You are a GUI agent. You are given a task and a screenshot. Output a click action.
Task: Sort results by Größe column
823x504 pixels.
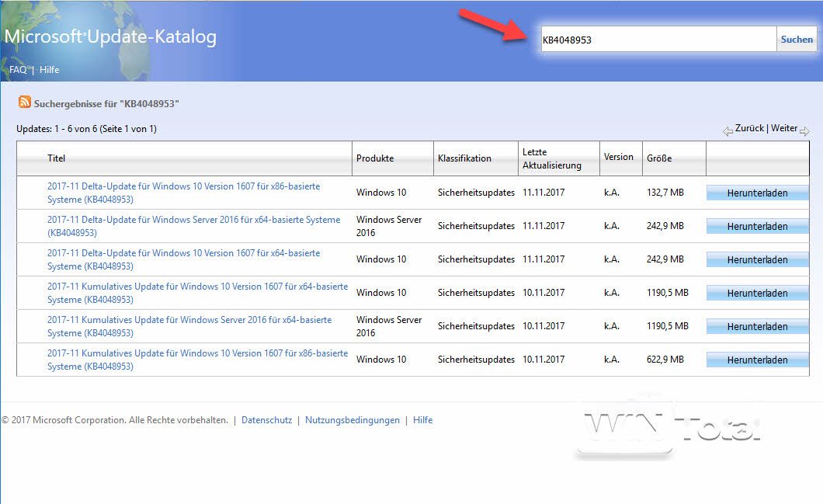click(659, 158)
